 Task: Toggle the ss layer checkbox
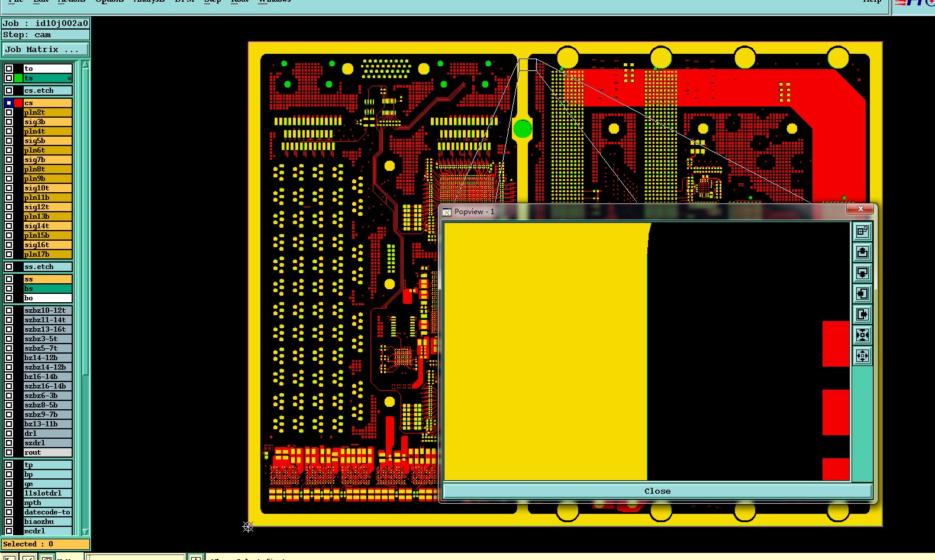tap(9, 279)
